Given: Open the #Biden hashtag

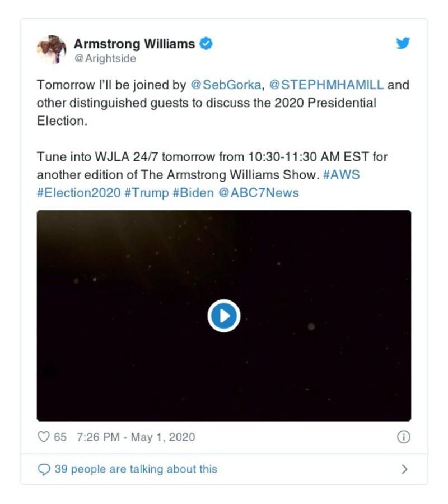Looking at the screenshot, I should pos(193,193).
